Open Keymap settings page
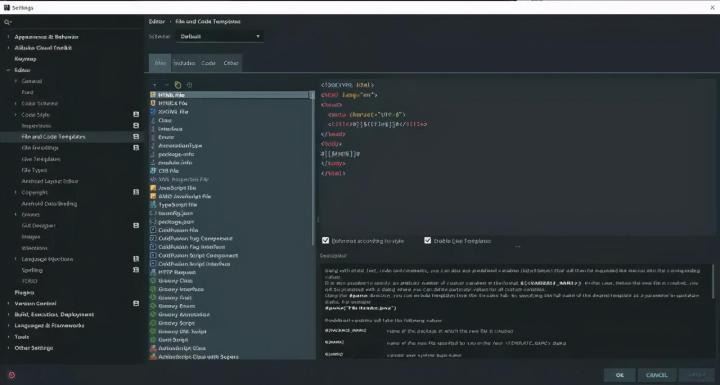 tap(25, 59)
